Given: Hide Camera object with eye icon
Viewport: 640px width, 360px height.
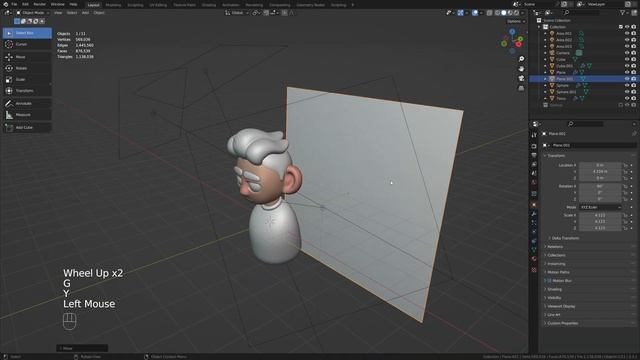Looking at the screenshot, I should click(x=627, y=53).
